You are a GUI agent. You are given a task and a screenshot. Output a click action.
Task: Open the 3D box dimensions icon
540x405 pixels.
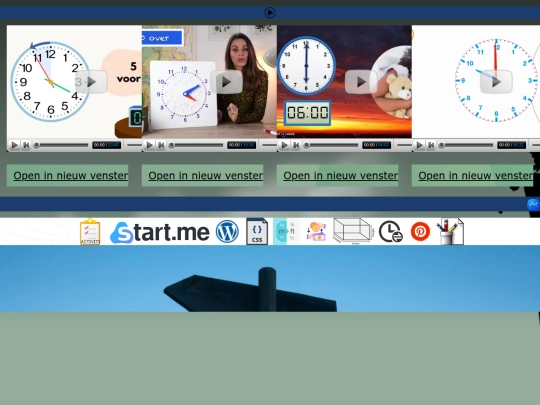[354, 231]
